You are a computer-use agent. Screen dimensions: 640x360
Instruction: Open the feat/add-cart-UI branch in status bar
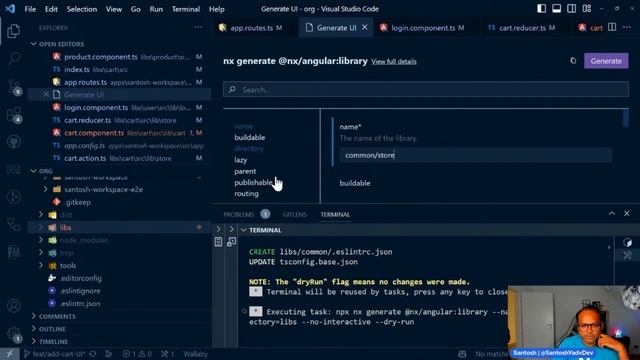(54, 354)
